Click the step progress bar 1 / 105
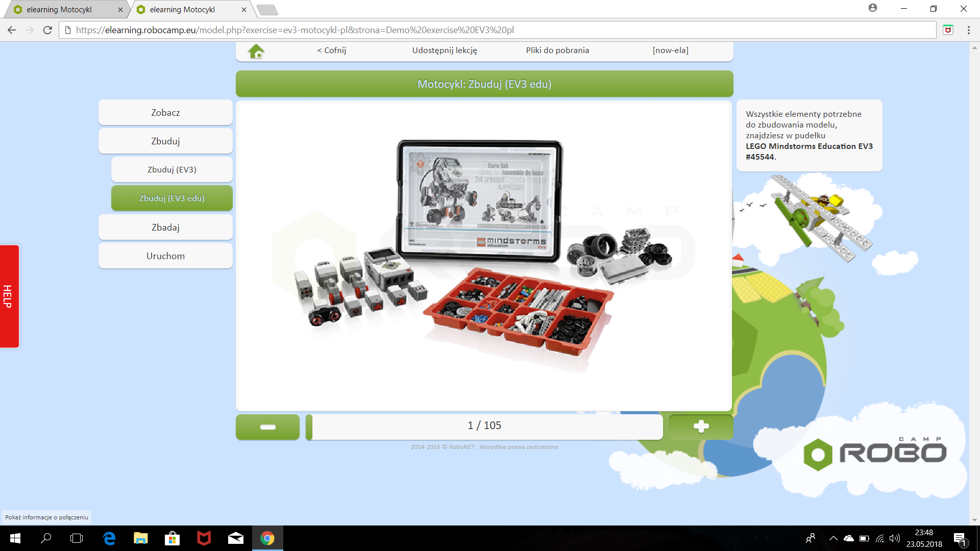The image size is (980, 551). pos(484,427)
